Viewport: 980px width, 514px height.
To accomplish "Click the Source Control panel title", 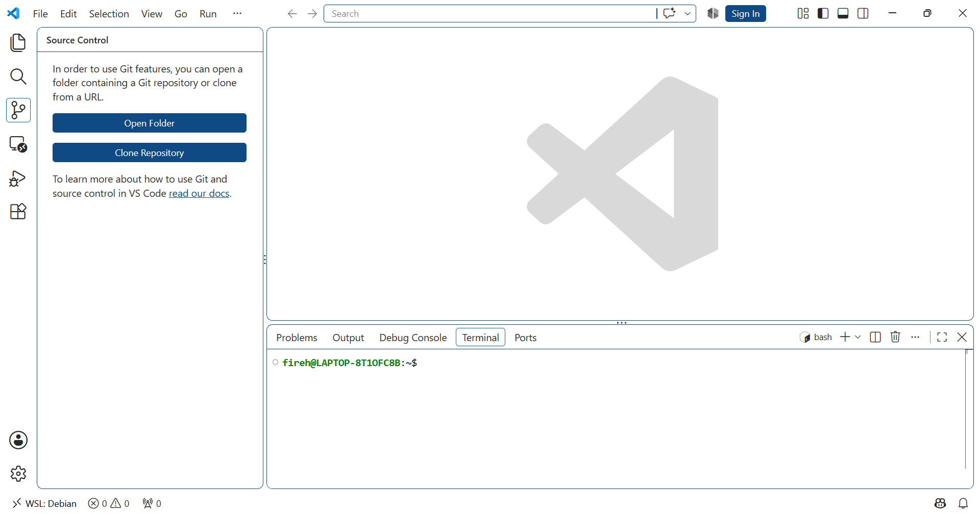I will pos(78,40).
